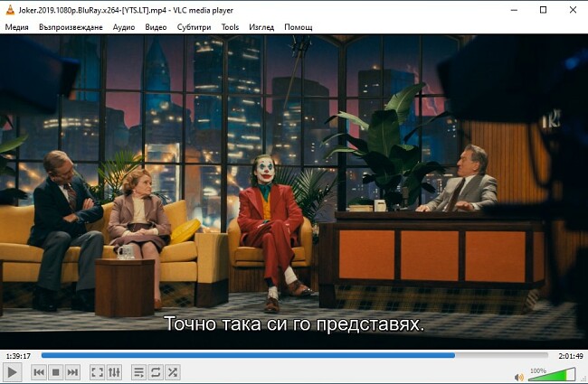
Task: Mute audio via speaker icon
Action: (x=519, y=377)
